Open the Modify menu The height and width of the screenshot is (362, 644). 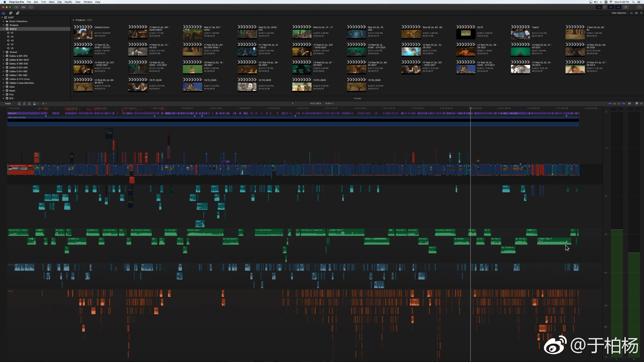[68, 2]
